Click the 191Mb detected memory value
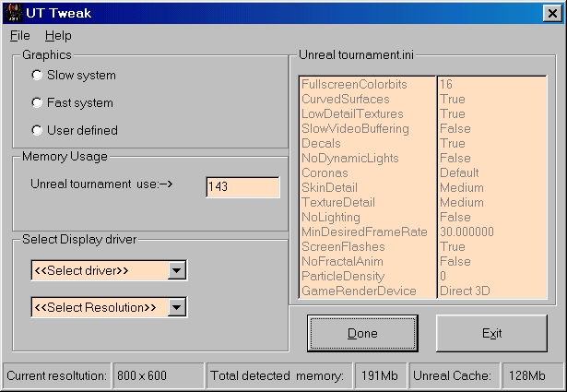567x392 pixels. [379, 375]
